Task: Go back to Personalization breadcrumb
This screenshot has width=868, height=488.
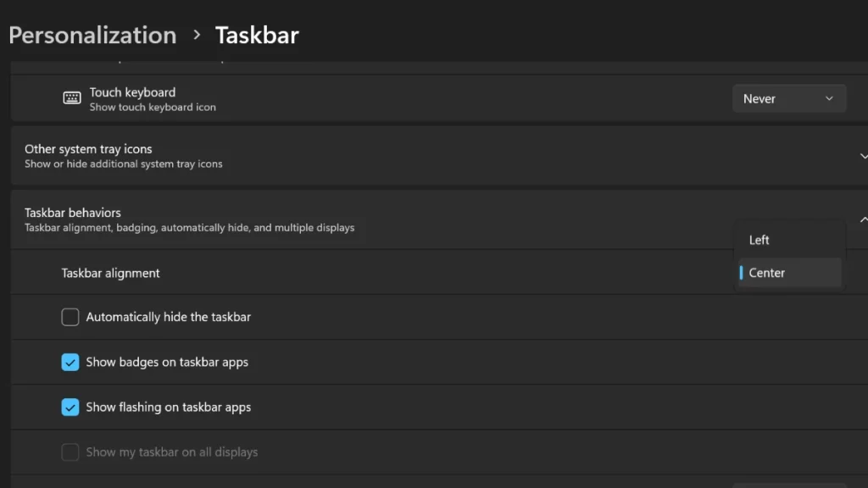Action: (x=92, y=36)
